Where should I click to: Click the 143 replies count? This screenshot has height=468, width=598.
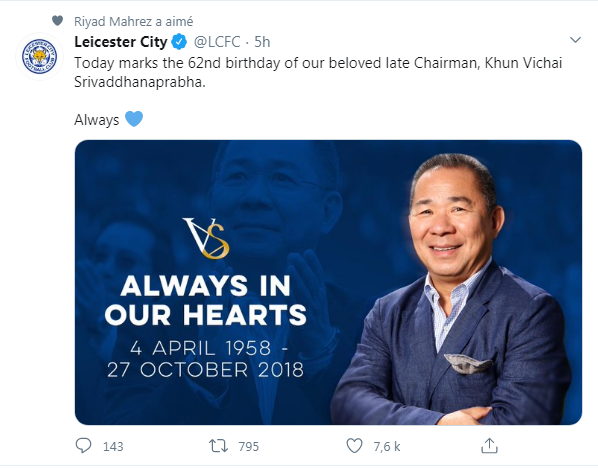113,446
